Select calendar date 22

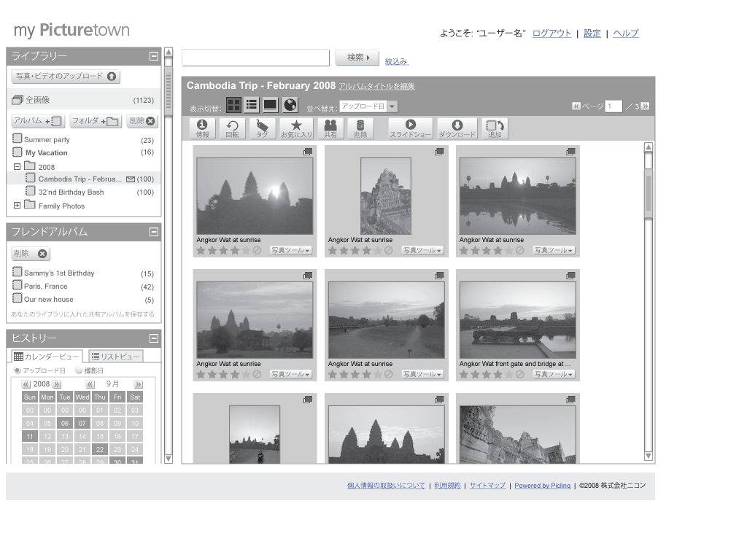click(99, 449)
